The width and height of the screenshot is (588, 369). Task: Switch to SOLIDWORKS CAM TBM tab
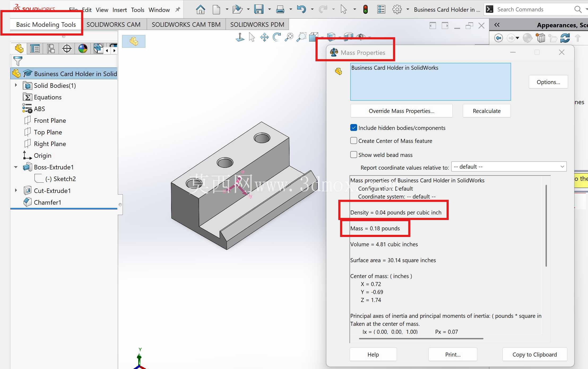point(186,24)
